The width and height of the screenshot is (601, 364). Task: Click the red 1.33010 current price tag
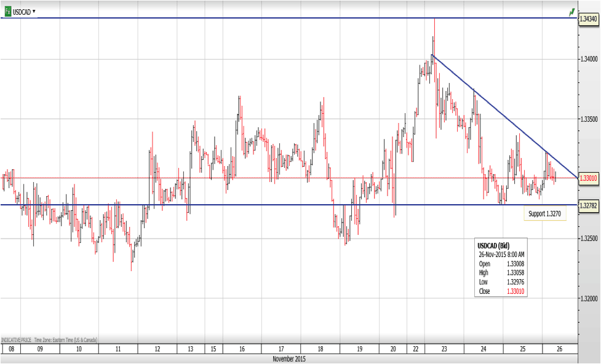[588, 178]
